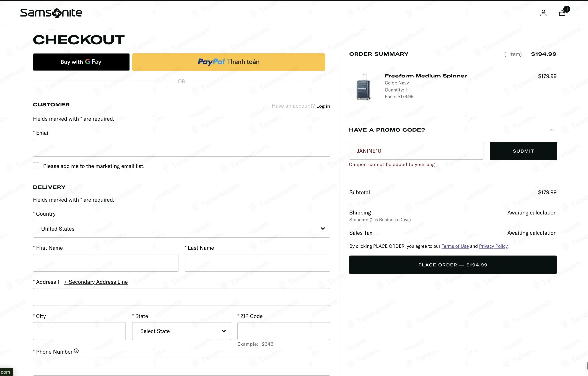Click the Freeform Medium Spinner suitcase thumbnail
The width and height of the screenshot is (588, 376).
point(363,87)
